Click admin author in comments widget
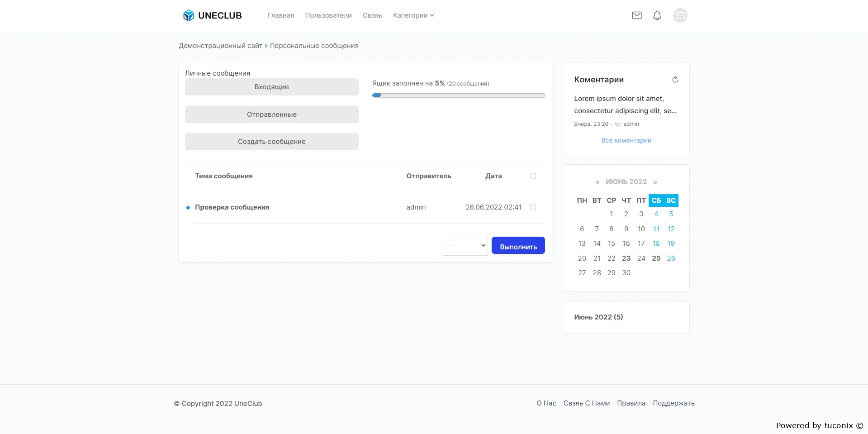The image size is (868, 434). [631, 124]
